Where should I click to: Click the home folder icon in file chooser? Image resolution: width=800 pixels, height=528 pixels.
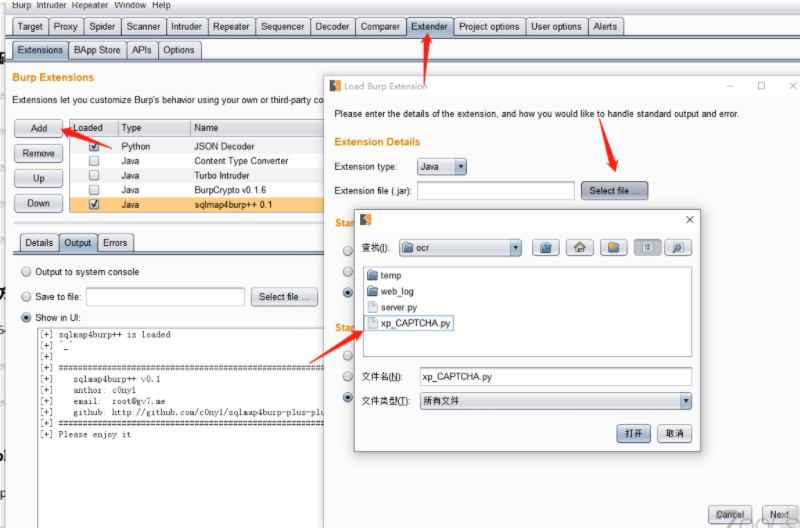pyautogui.click(x=580, y=247)
